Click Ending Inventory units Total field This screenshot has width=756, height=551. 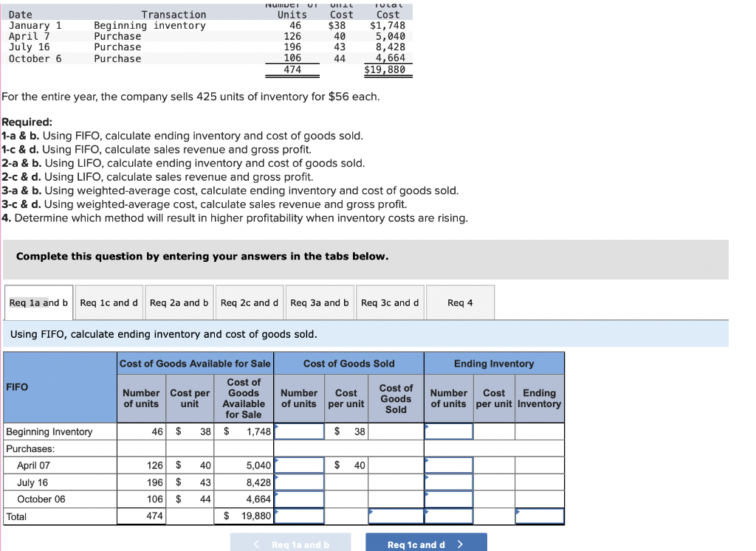449,516
